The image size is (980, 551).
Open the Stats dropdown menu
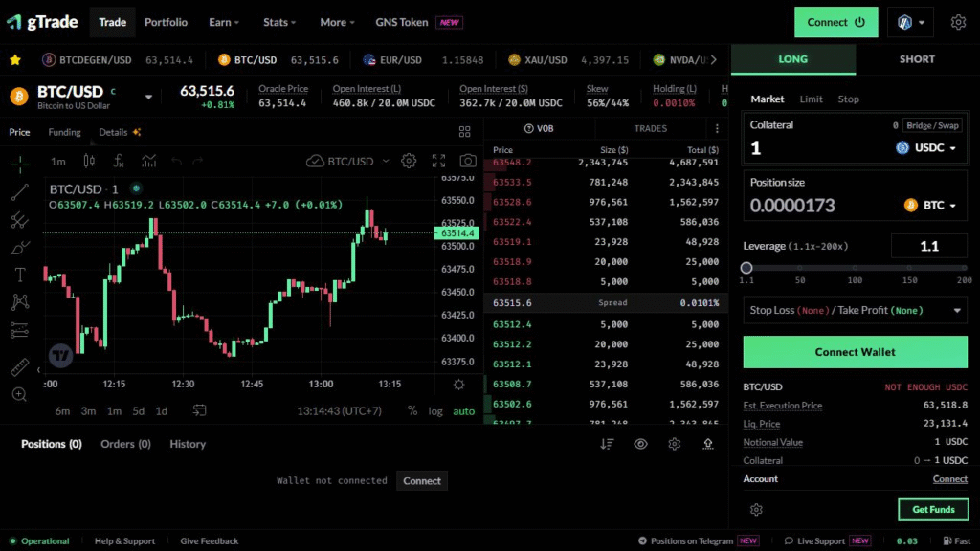(x=279, y=23)
